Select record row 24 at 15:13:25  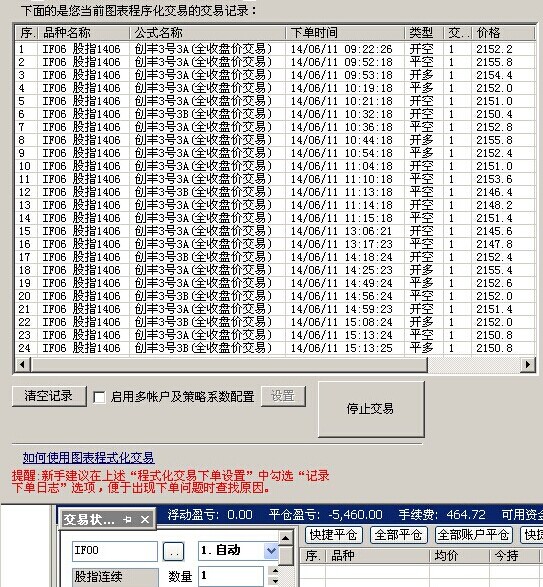275,348
